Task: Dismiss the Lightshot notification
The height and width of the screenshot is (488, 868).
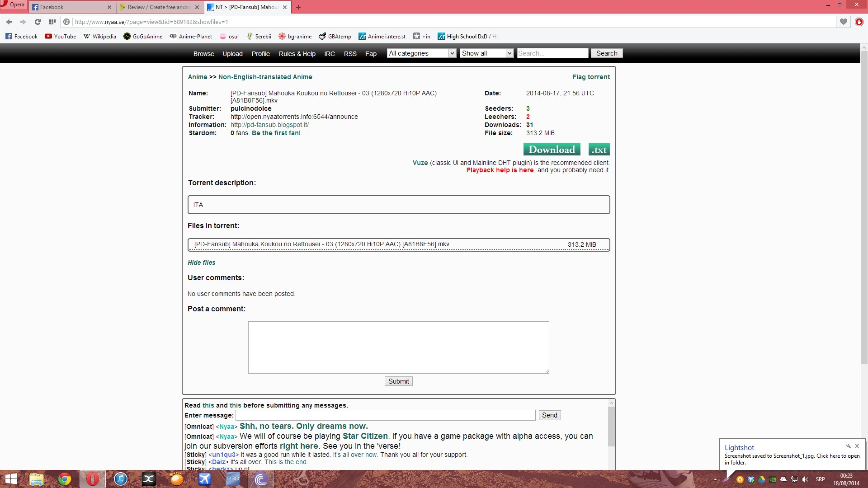Action: tap(857, 446)
